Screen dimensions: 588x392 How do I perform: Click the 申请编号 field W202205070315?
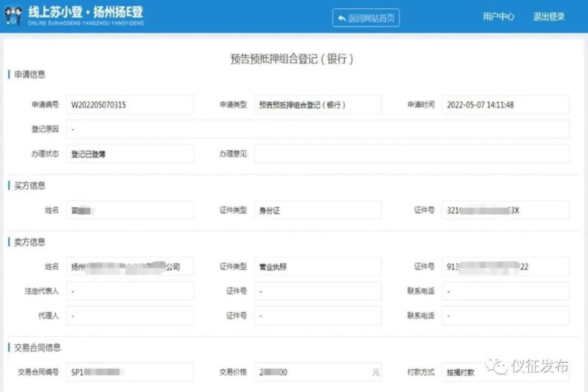tap(130, 104)
